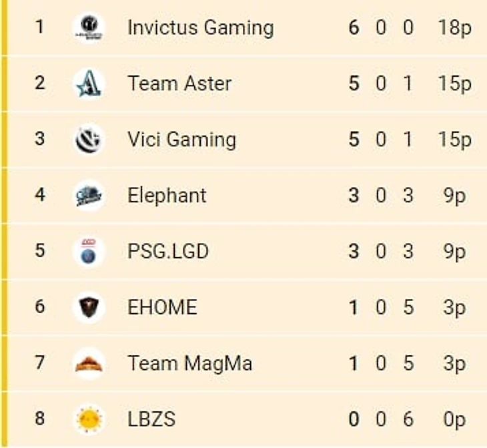Image resolution: width=487 pixels, height=448 pixels.
Task: Open the EHOME team name
Action: pyautogui.click(x=162, y=308)
